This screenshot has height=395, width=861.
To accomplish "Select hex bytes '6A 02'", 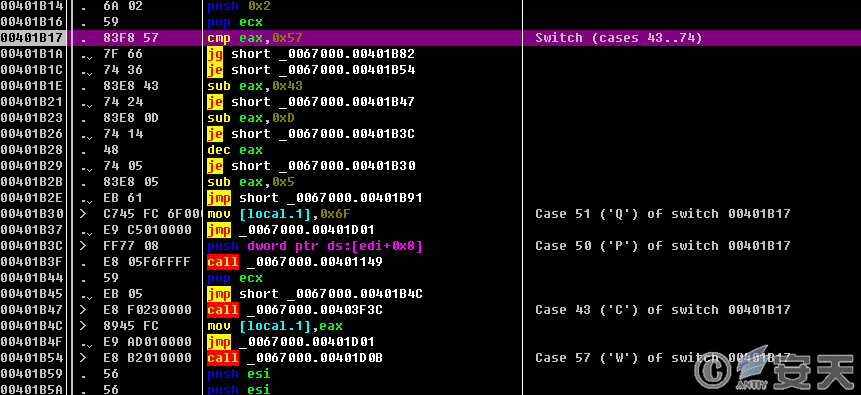I will [x=123, y=6].
